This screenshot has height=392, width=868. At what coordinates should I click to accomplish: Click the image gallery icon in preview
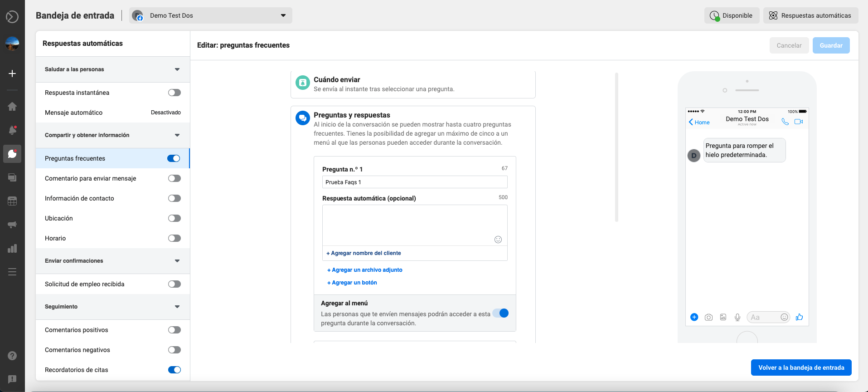pos(723,317)
